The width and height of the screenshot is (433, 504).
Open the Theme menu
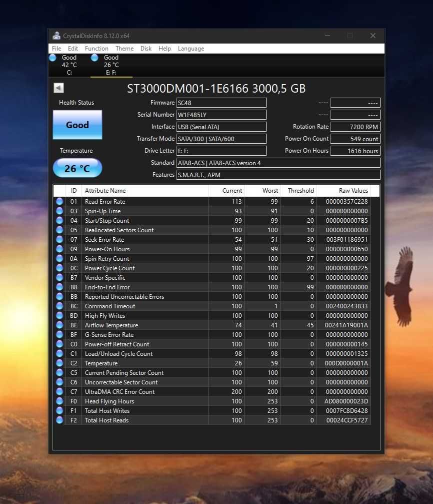click(124, 49)
